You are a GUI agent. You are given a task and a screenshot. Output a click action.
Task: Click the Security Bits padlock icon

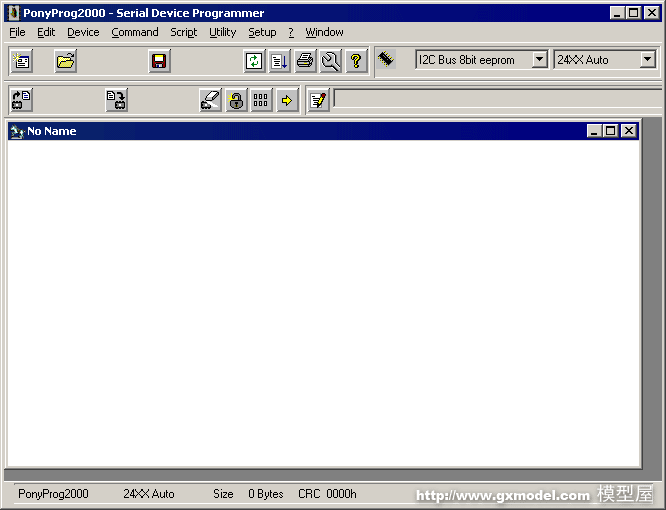tap(236, 100)
